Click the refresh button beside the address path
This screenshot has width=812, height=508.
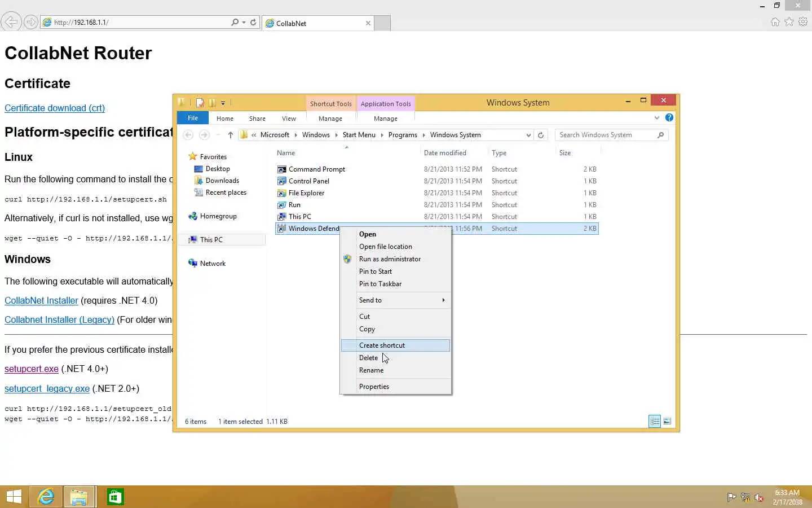click(541, 135)
